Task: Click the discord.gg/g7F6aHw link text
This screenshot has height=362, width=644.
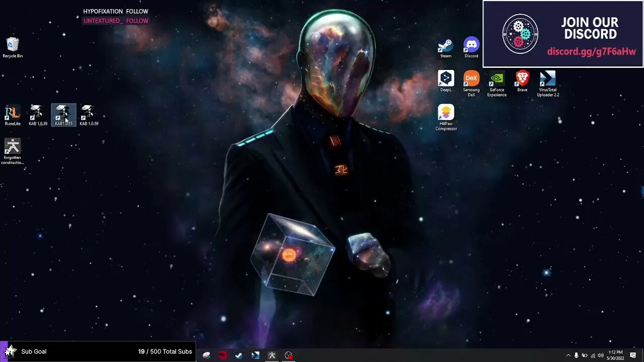Action: 591,52
